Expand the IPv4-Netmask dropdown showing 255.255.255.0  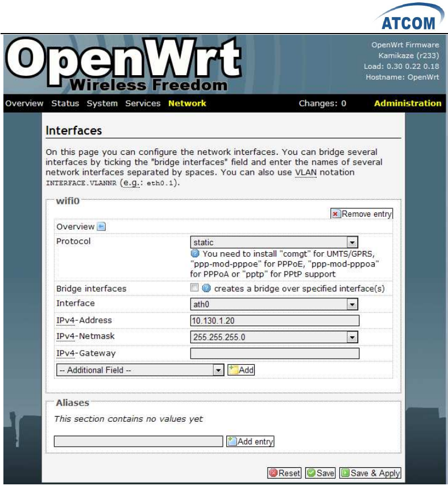[x=274, y=337]
